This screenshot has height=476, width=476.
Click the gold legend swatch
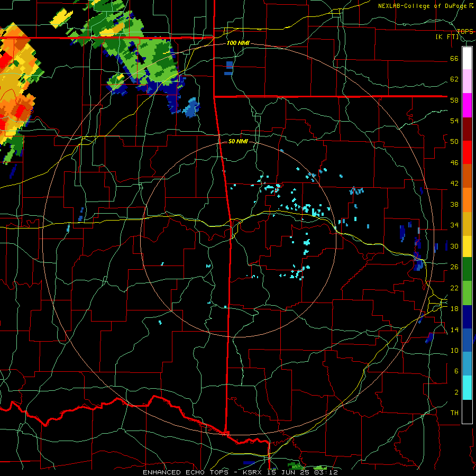(467, 224)
